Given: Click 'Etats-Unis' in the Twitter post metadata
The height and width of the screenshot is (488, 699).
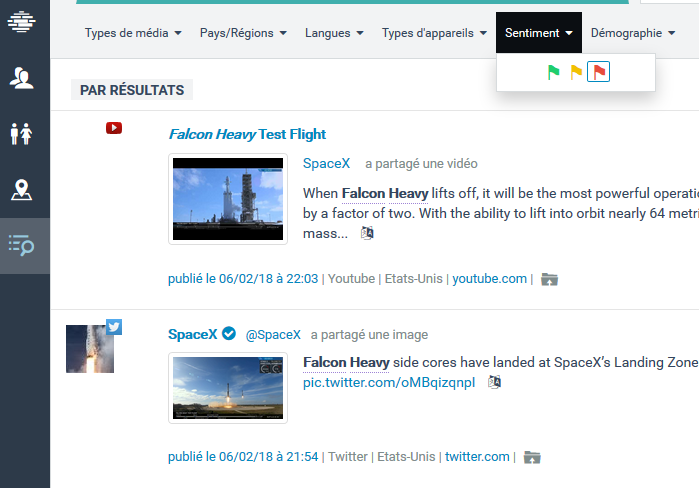Looking at the screenshot, I should coord(406,457).
